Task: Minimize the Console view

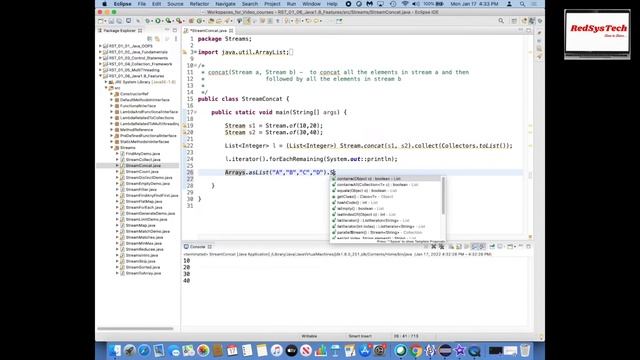Action: pos(521,246)
